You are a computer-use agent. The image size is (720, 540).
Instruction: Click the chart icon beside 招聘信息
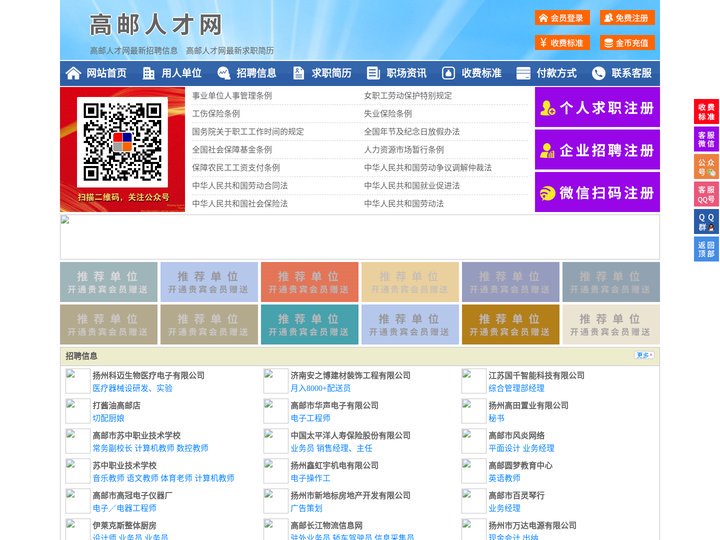coord(224,73)
